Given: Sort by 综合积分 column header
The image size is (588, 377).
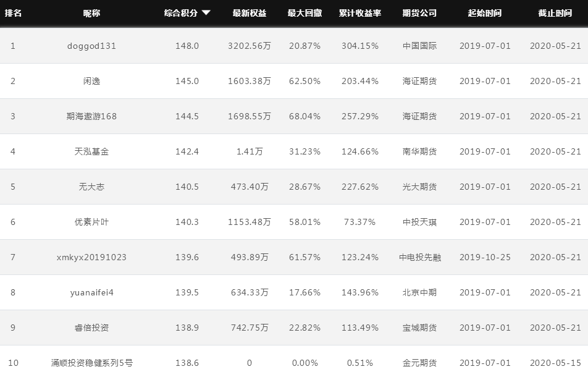Looking at the screenshot, I should click(181, 13).
